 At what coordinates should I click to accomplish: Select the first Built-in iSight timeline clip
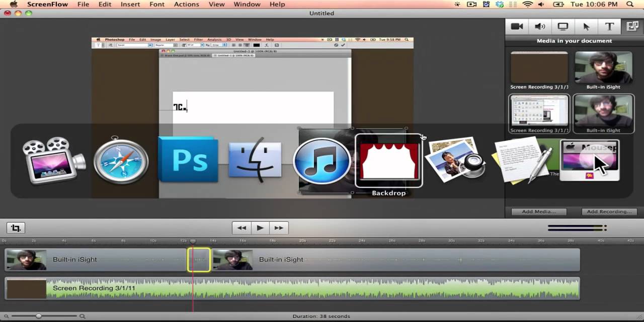point(96,260)
